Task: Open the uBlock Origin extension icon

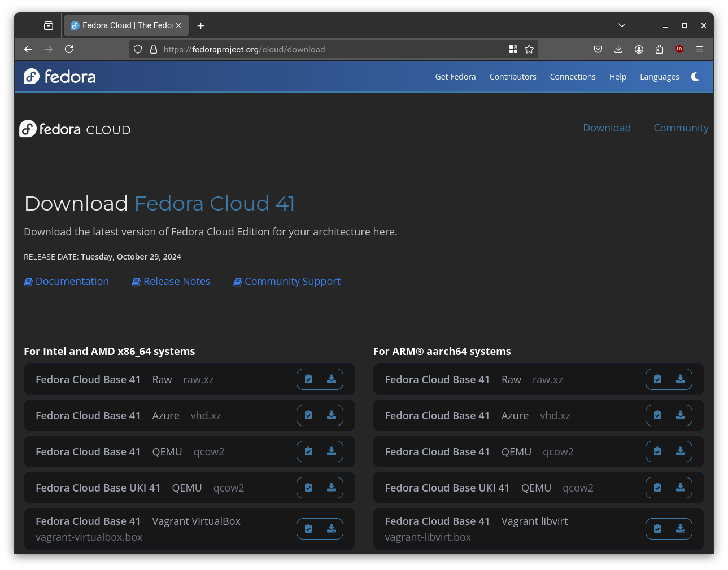Action: point(679,49)
